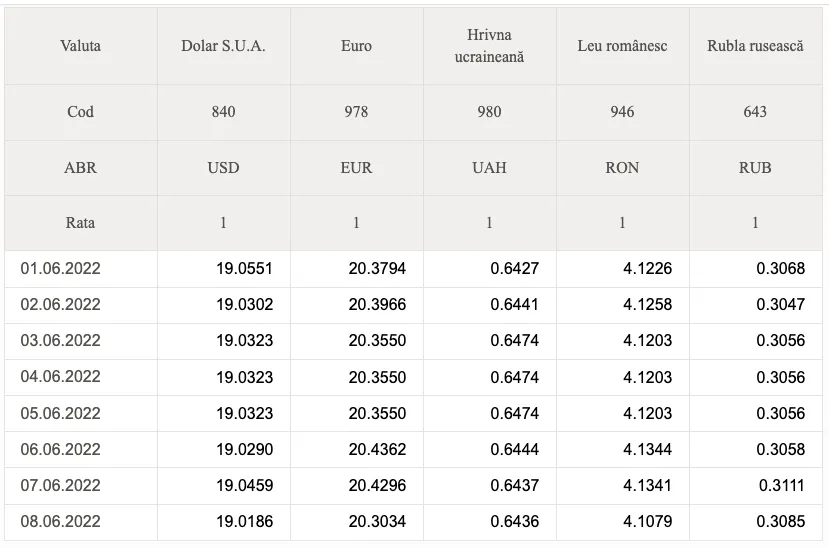
Task: Select leu rate 4.1079
Action: point(648,522)
